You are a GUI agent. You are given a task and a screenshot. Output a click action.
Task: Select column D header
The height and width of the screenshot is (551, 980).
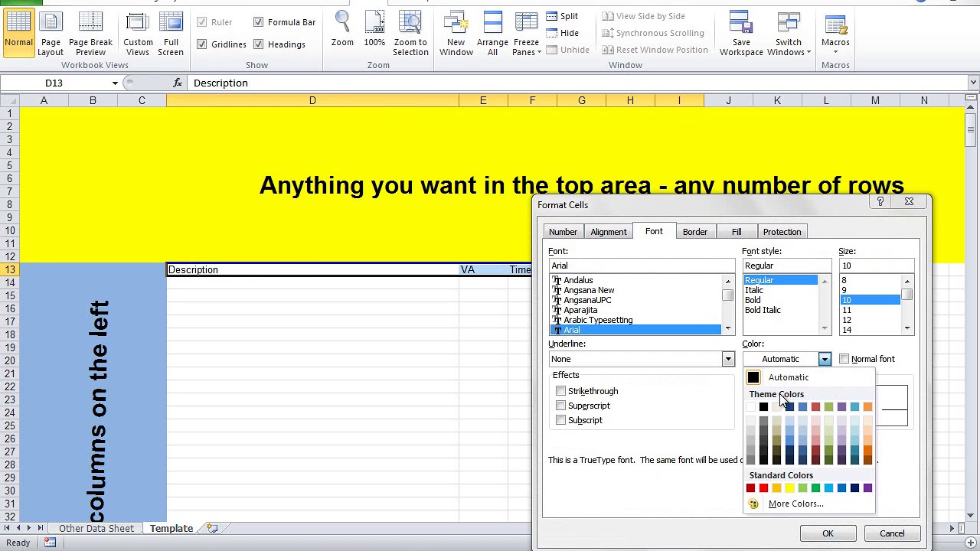[x=312, y=100]
